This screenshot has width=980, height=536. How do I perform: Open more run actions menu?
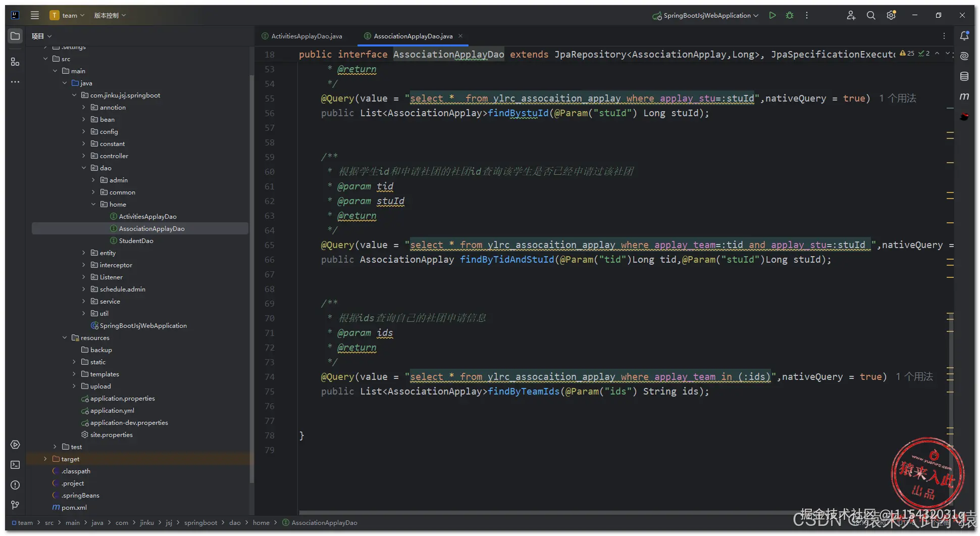click(x=807, y=15)
